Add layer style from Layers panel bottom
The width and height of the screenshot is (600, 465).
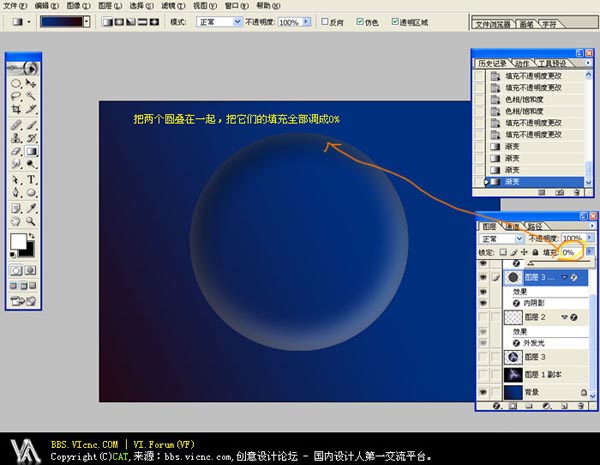[496, 406]
